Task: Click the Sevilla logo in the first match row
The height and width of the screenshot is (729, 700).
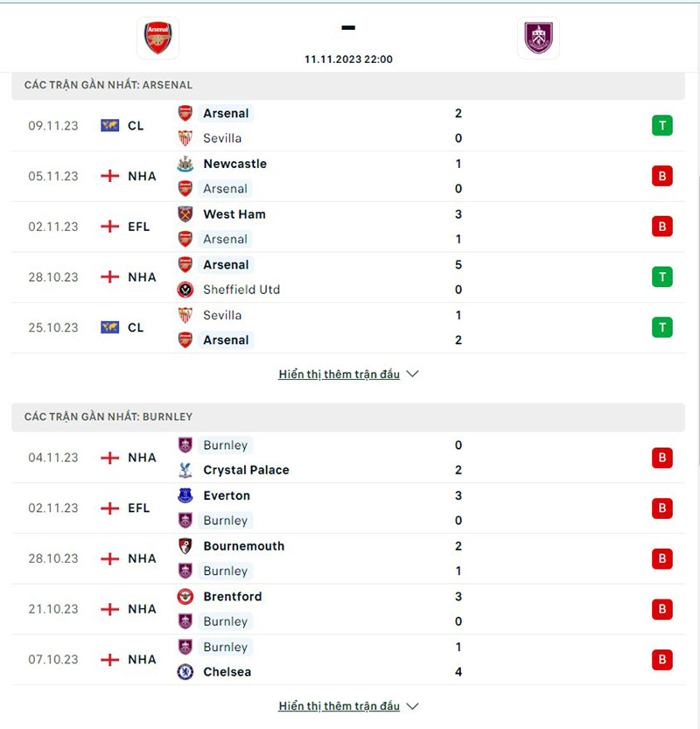Action: (x=185, y=138)
